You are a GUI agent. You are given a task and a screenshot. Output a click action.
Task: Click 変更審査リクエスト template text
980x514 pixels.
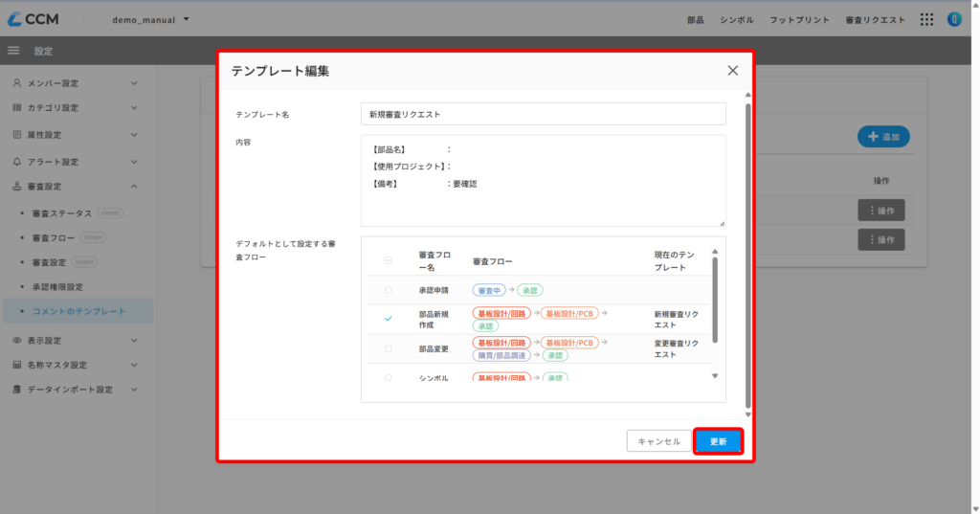point(677,349)
